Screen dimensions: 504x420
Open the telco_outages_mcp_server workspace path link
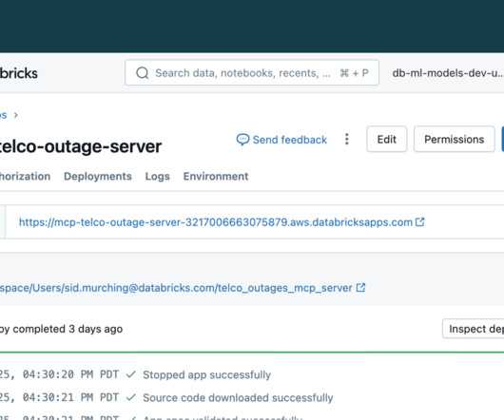tap(176, 288)
